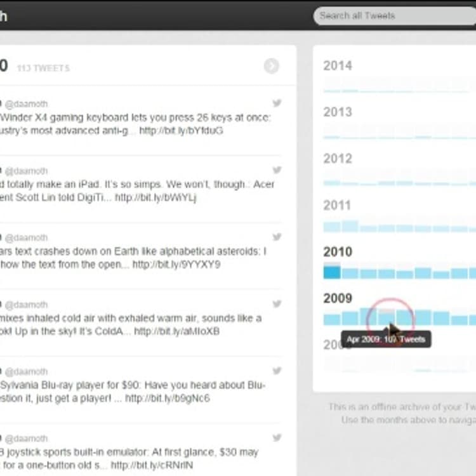Click the 2014 year label
Screen dimensions: 476x476
(x=338, y=65)
